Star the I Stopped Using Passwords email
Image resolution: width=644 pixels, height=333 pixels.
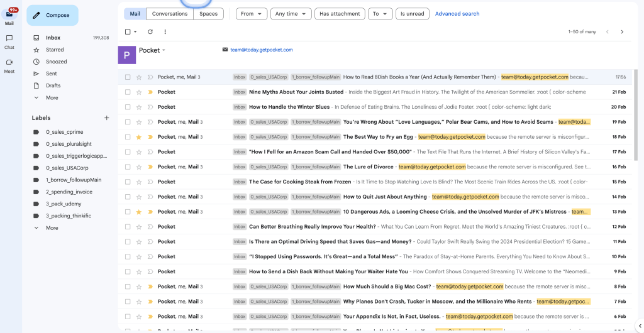[139, 257]
